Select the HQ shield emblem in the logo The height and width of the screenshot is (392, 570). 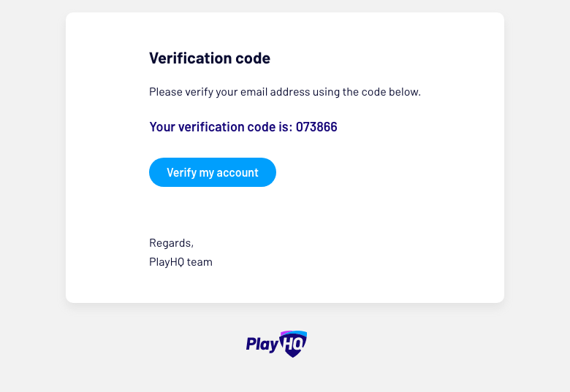point(293,344)
